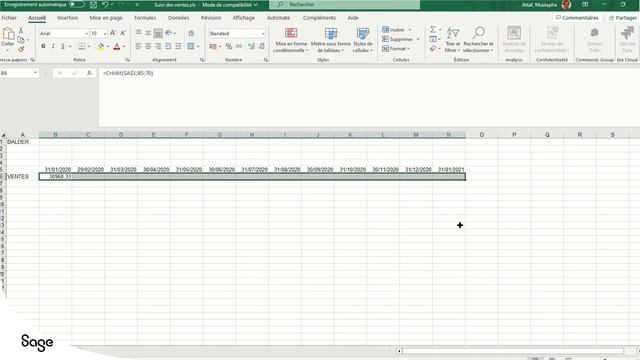The height and width of the screenshot is (360, 640).
Task: Click the Cut scissors icon
Action: coord(21,31)
